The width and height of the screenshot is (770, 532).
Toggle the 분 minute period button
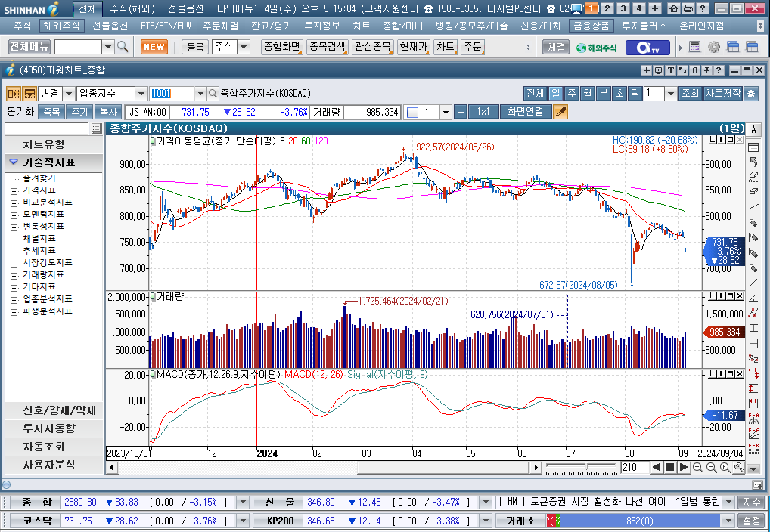click(604, 93)
